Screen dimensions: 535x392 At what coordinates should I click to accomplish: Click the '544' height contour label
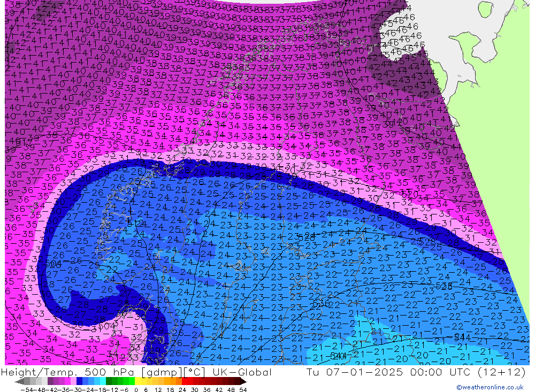462,337
